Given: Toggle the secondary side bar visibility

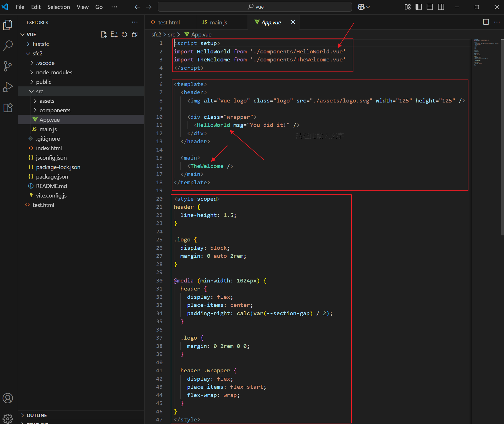Looking at the screenshot, I should pos(441,7).
